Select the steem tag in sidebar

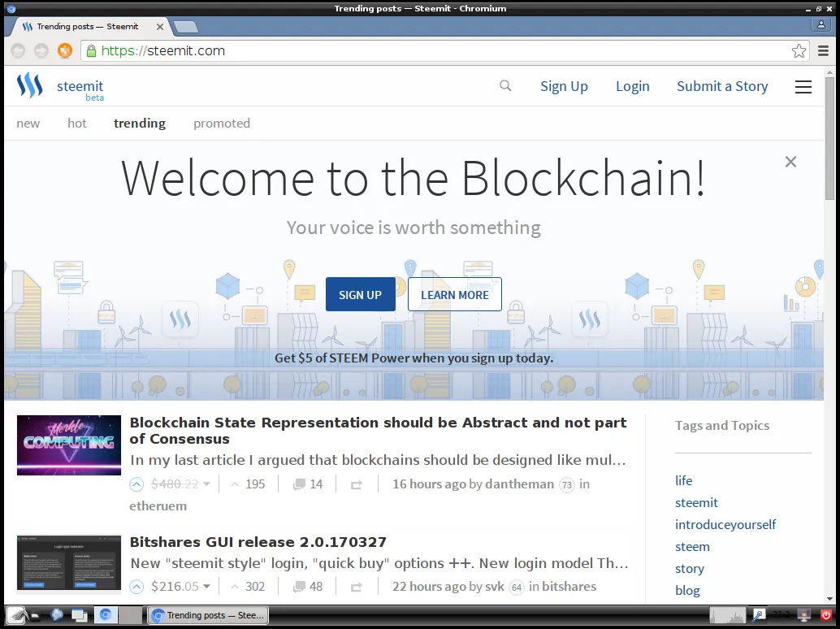tap(692, 546)
